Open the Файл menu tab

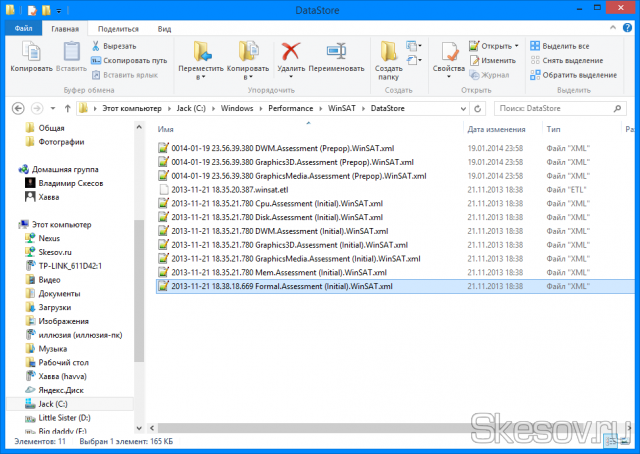tap(23, 30)
